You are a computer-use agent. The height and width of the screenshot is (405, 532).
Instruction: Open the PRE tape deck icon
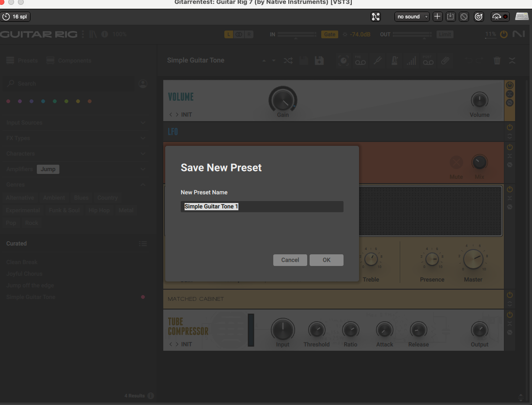coord(360,61)
